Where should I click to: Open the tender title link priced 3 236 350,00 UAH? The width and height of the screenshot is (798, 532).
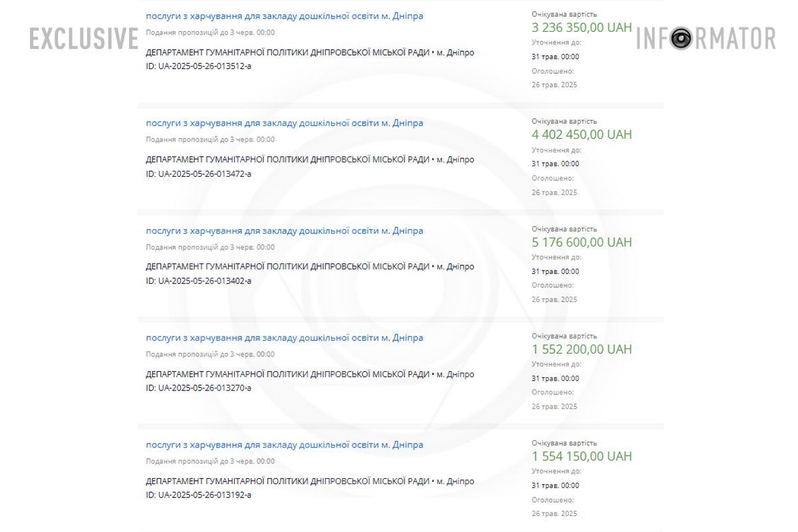point(284,16)
